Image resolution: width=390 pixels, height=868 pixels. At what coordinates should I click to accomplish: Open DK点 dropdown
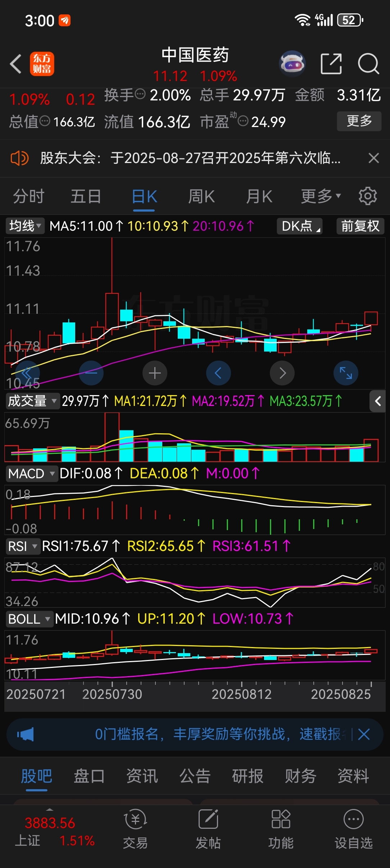[299, 226]
